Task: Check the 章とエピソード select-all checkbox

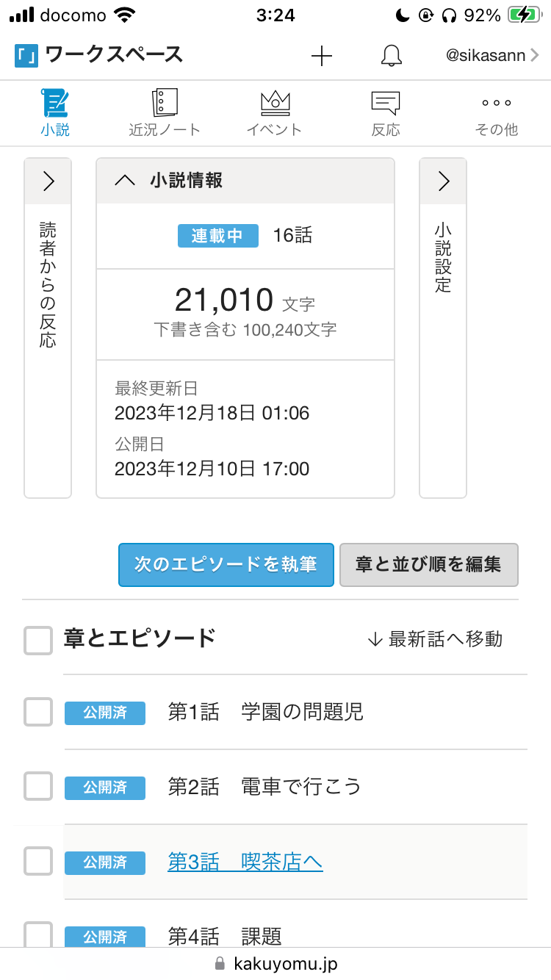Action: 38,640
